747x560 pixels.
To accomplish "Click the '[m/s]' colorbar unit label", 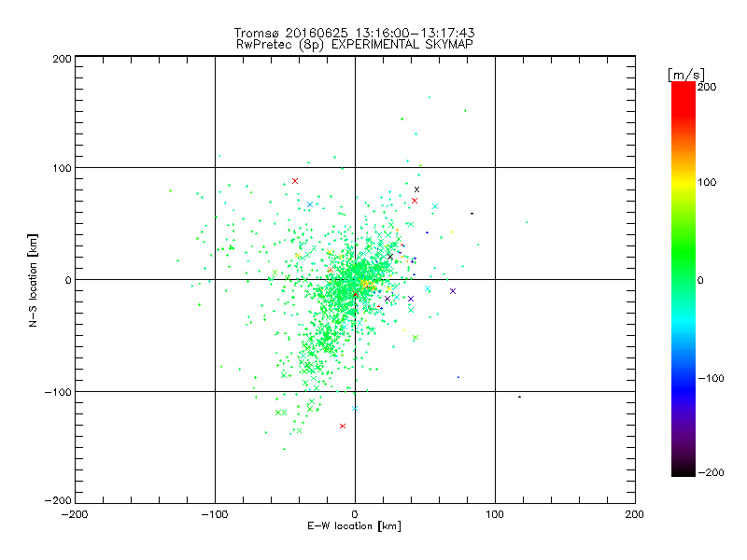I will (x=686, y=75).
